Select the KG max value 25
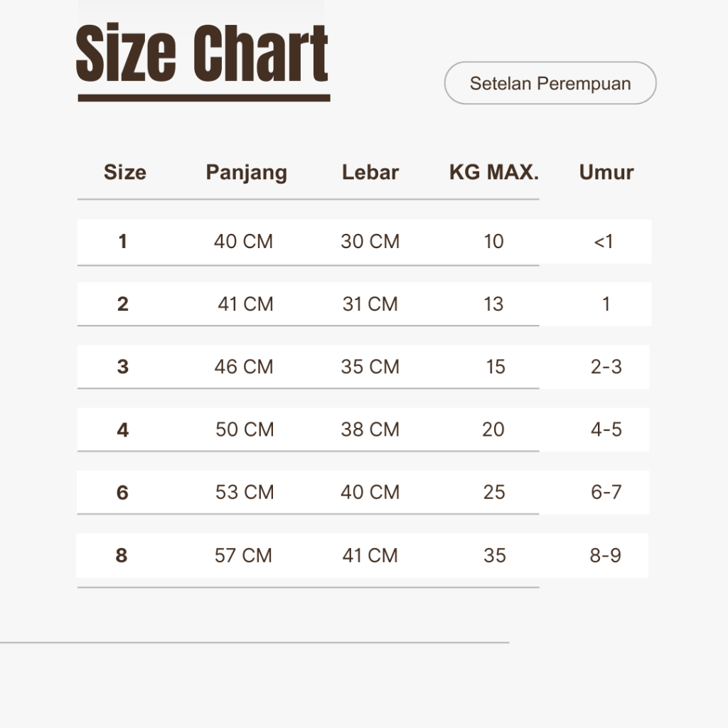Viewport: 728px width, 728px height. click(x=494, y=492)
